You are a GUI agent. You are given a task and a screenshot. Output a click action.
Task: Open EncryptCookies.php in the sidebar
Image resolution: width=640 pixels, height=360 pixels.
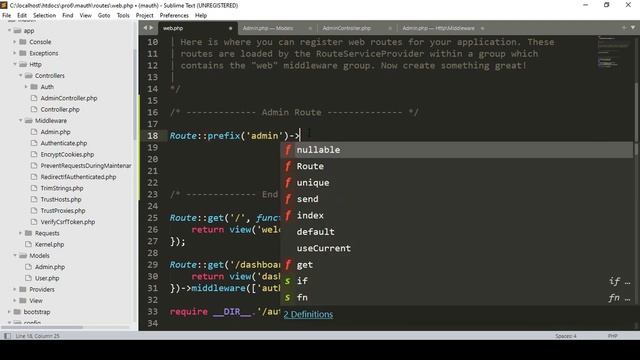pos(67,154)
